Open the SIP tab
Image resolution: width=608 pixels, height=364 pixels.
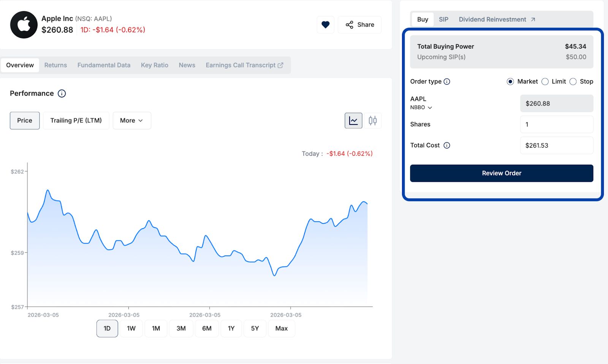pyautogui.click(x=443, y=19)
